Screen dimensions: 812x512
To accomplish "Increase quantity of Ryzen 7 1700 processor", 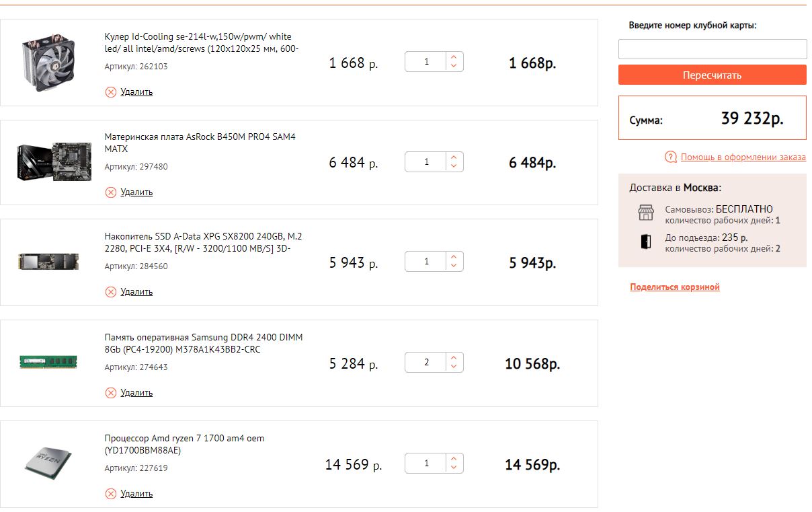I will click(454, 460).
